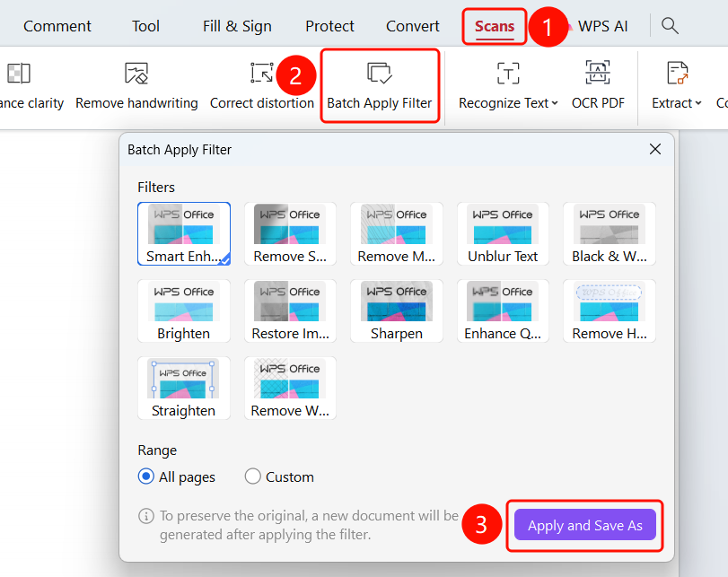728x577 pixels.
Task: Close the Batch Apply Filter dialog
Action: pos(654,149)
